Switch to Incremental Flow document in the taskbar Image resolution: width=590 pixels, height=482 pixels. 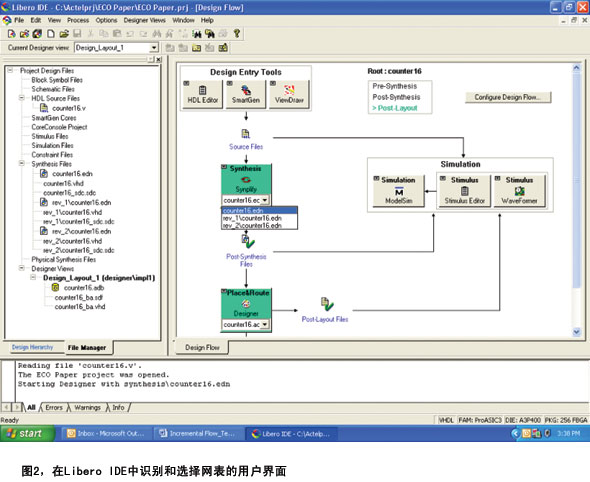pos(198,433)
